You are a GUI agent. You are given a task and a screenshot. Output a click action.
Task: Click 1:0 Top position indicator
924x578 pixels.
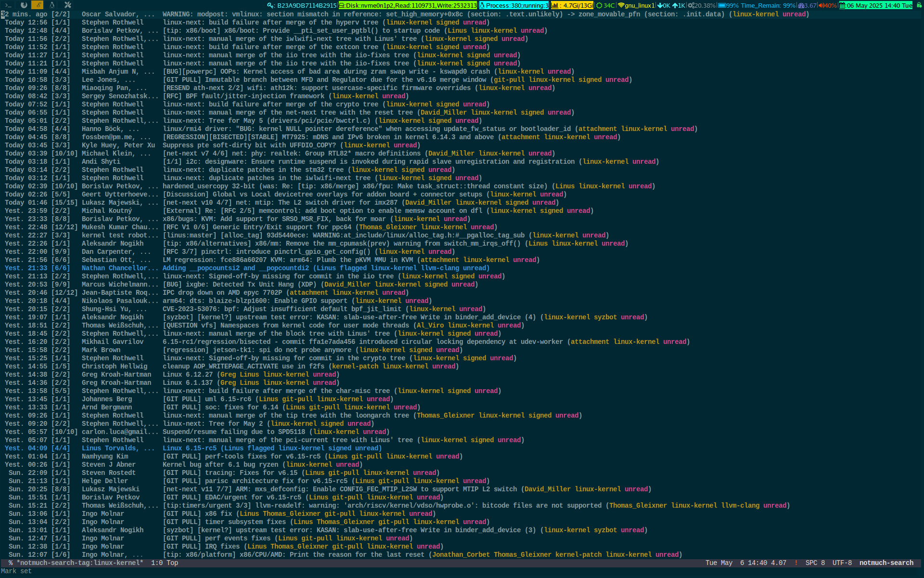click(165, 563)
